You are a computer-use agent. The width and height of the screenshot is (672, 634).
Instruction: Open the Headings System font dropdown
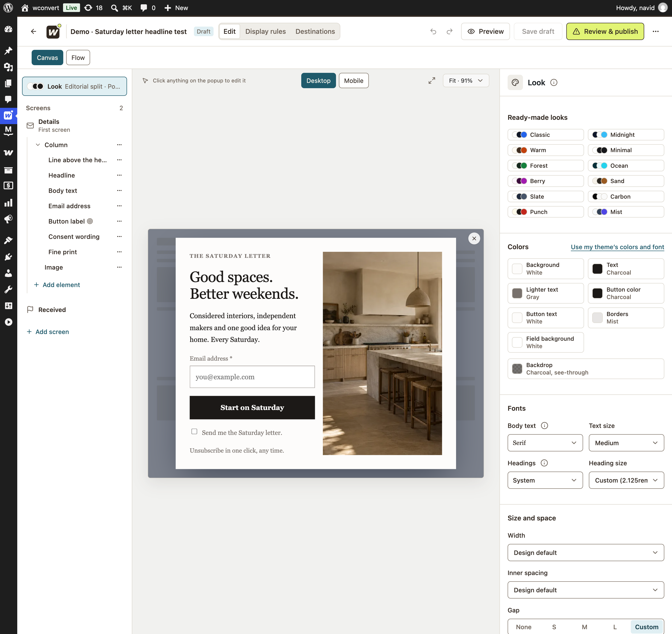tap(545, 480)
